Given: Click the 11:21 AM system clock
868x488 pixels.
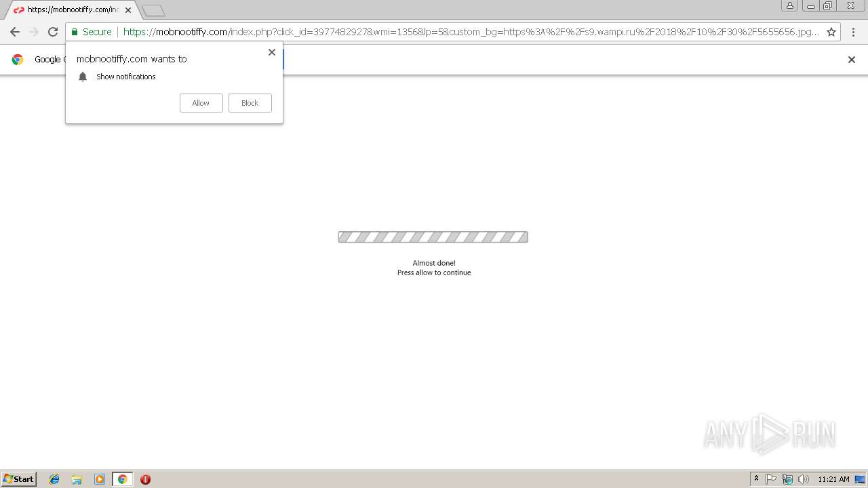Looking at the screenshot, I should point(833,479).
